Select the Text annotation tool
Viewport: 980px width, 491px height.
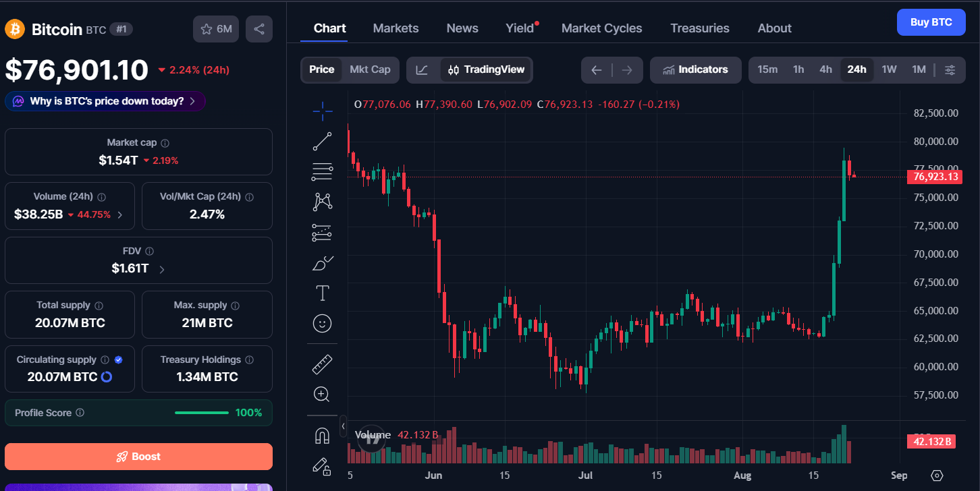[323, 293]
